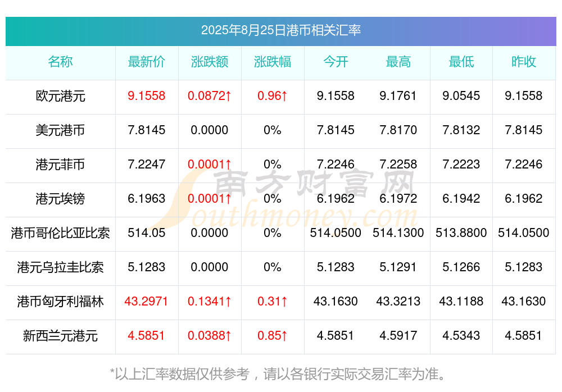The image size is (562, 392).
Task: Click the table title 2025年8月25日港币相关汇率
Action: (x=280, y=30)
